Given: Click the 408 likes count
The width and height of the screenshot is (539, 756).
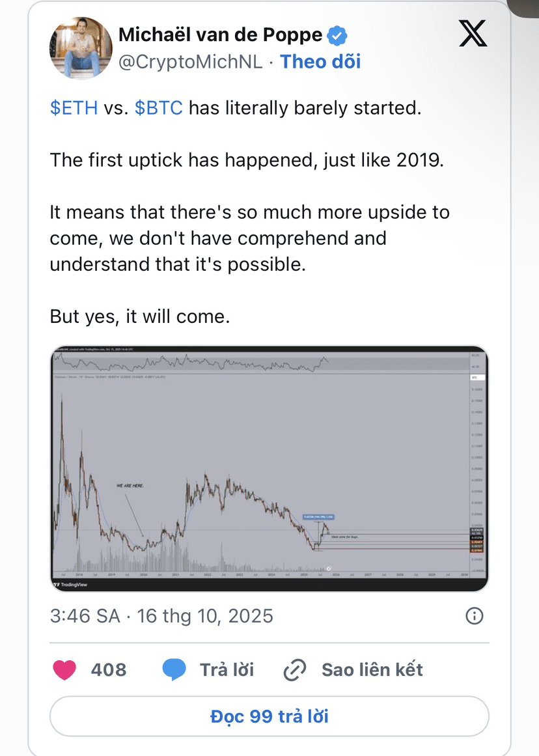Looking at the screenshot, I should [x=109, y=669].
